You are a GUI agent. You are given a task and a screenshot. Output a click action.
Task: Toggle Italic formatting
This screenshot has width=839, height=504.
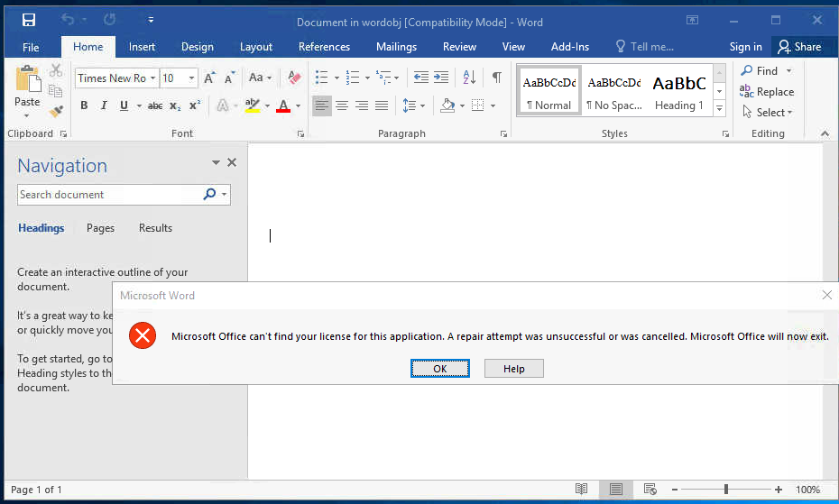click(x=103, y=106)
